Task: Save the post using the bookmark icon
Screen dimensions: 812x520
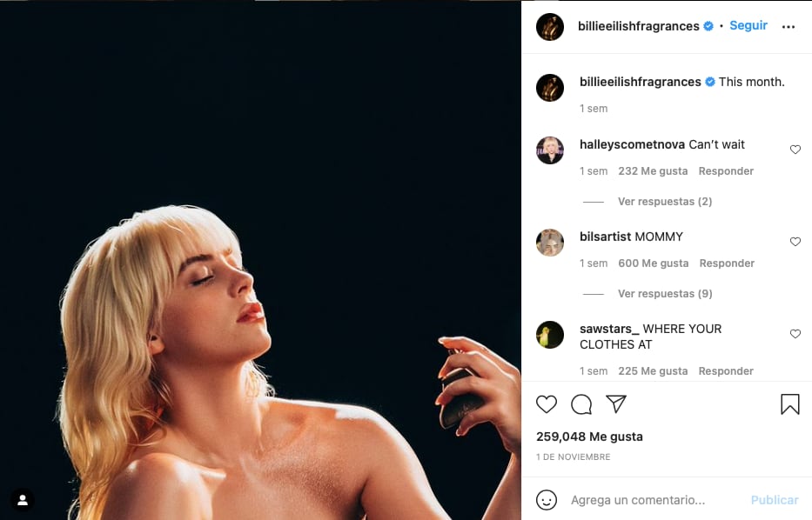Action: (789, 403)
